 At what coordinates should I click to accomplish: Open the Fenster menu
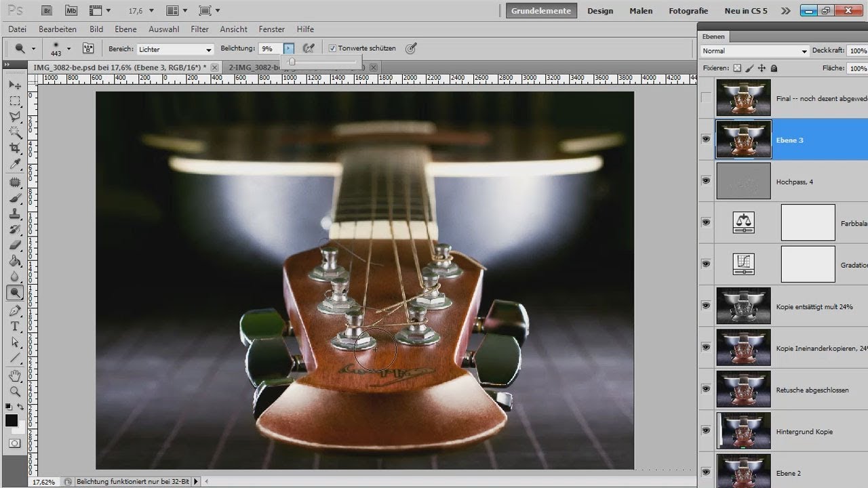(272, 29)
